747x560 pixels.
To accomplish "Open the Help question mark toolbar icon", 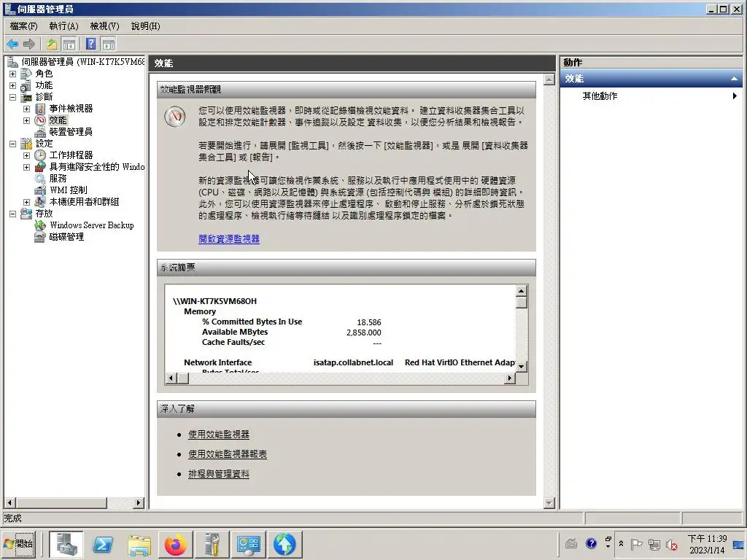I will pyautogui.click(x=91, y=44).
